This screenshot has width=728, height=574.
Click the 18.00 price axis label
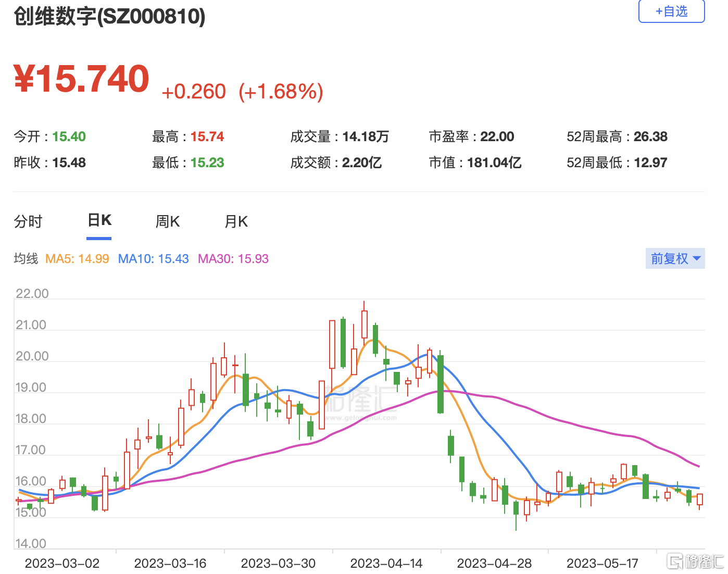pyautogui.click(x=31, y=419)
